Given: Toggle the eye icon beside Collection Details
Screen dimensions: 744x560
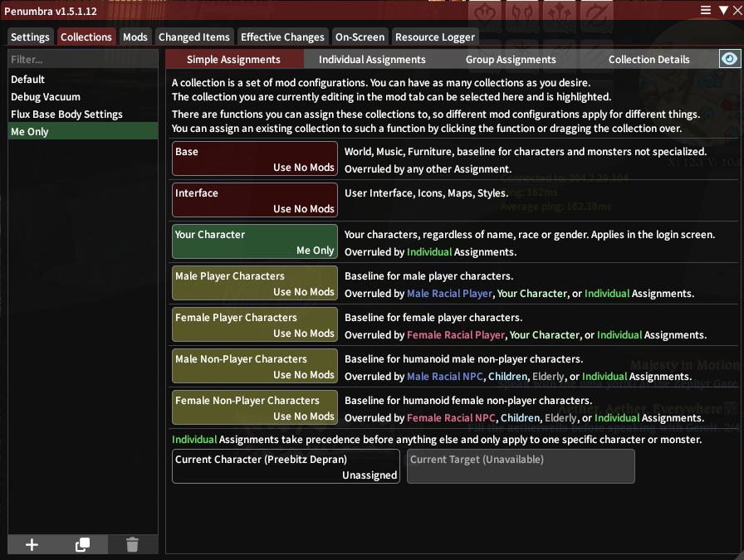Looking at the screenshot, I should [x=730, y=59].
